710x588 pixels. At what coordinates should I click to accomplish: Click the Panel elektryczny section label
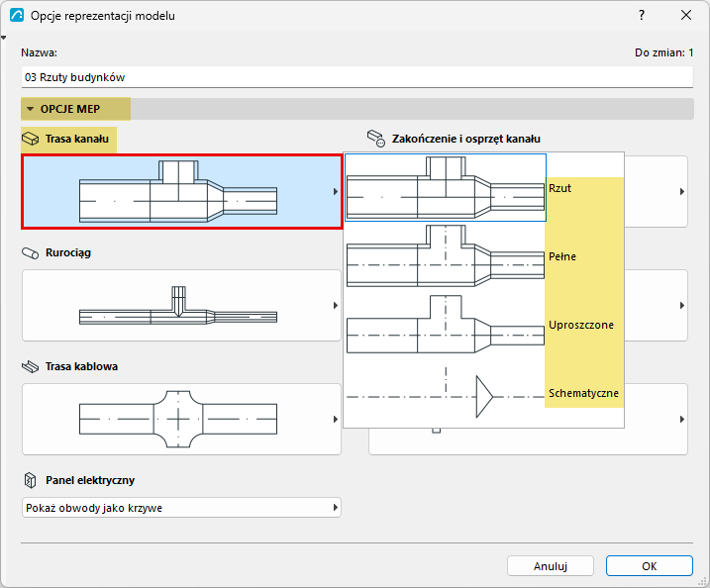[x=90, y=480]
